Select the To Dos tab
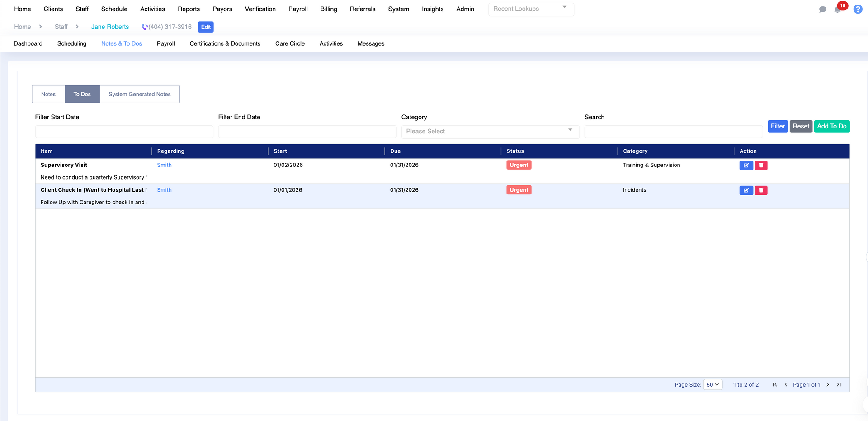The image size is (868, 421). click(x=82, y=94)
